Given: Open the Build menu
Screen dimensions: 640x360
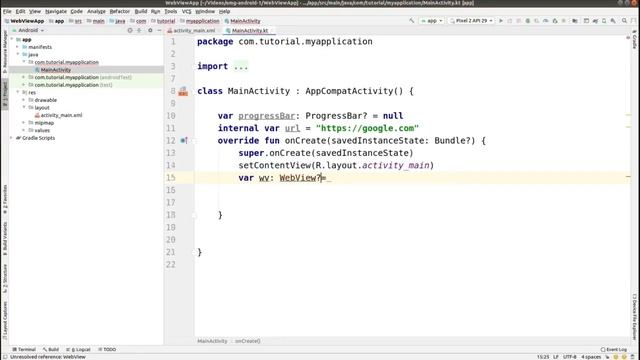Looking at the screenshot, I should coord(140,11).
